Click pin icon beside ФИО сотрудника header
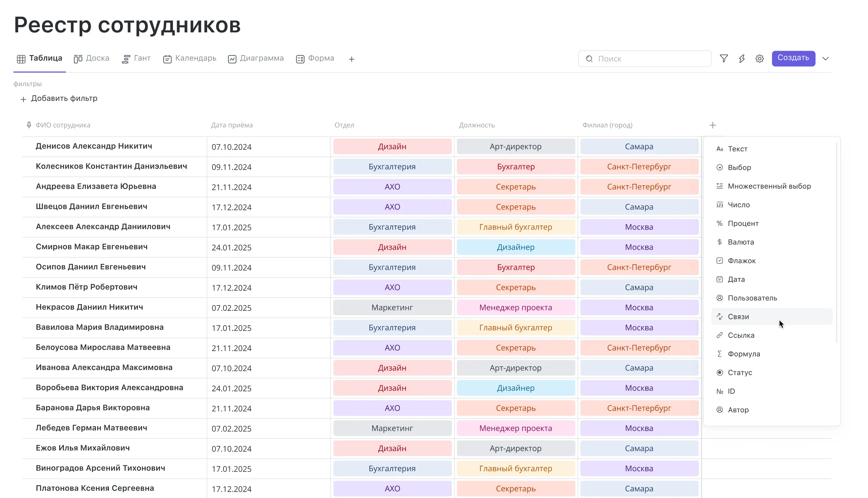The height and width of the screenshot is (498, 868). 29,125
